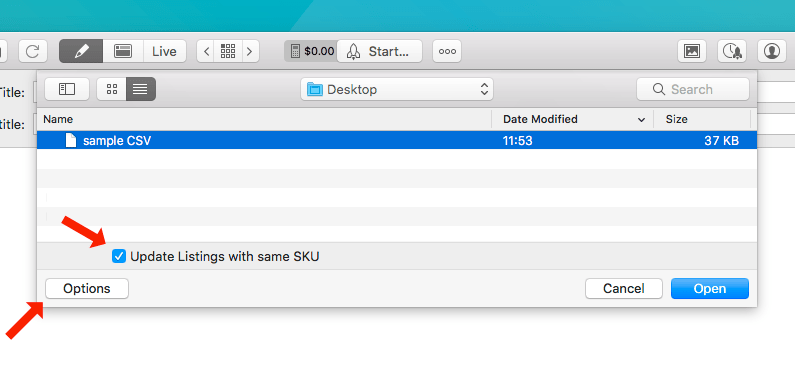
Task: Switch to pencil edit mode
Action: (x=81, y=51)
